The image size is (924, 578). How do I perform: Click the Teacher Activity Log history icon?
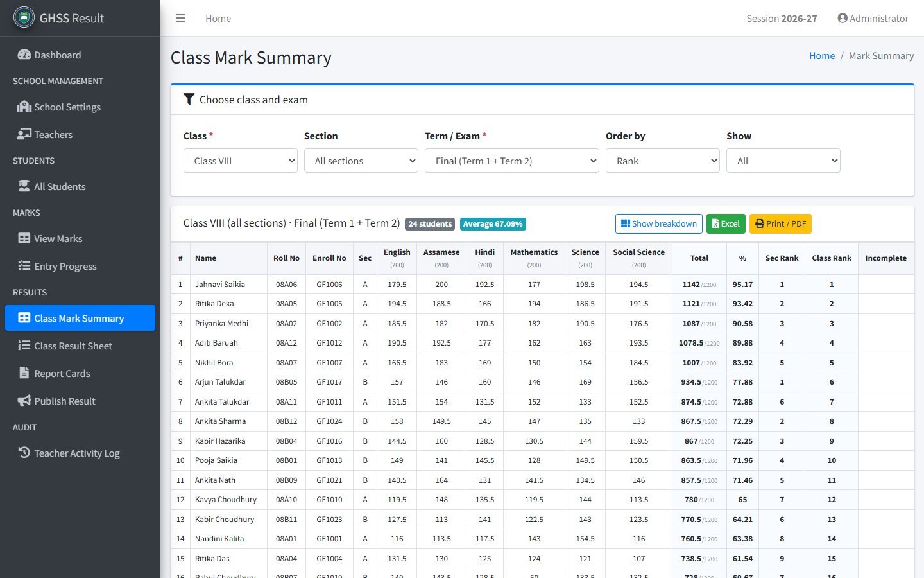click(24, 453)
